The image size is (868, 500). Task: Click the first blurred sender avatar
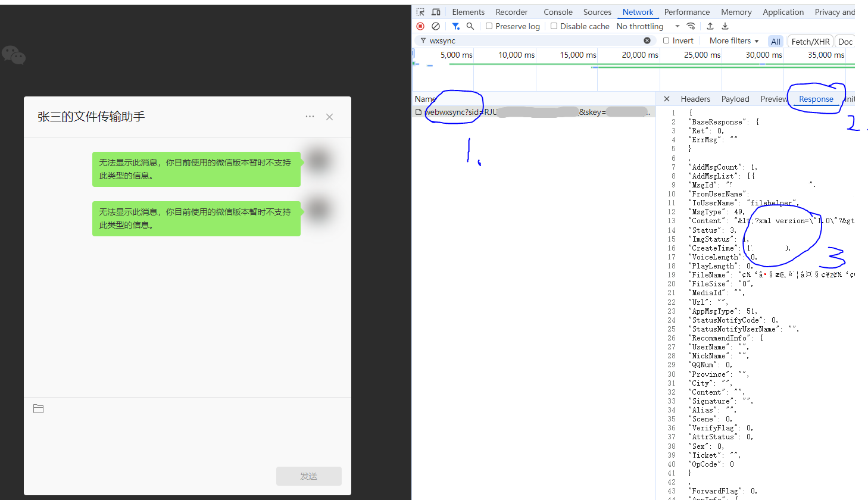pyautogui.click(x=318, y=160)
